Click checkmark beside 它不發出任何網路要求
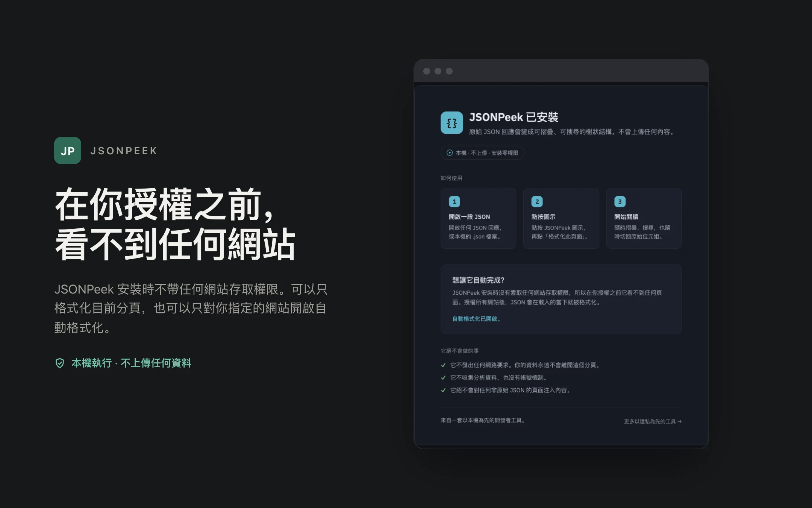812x508 pixels. (443, 365)
